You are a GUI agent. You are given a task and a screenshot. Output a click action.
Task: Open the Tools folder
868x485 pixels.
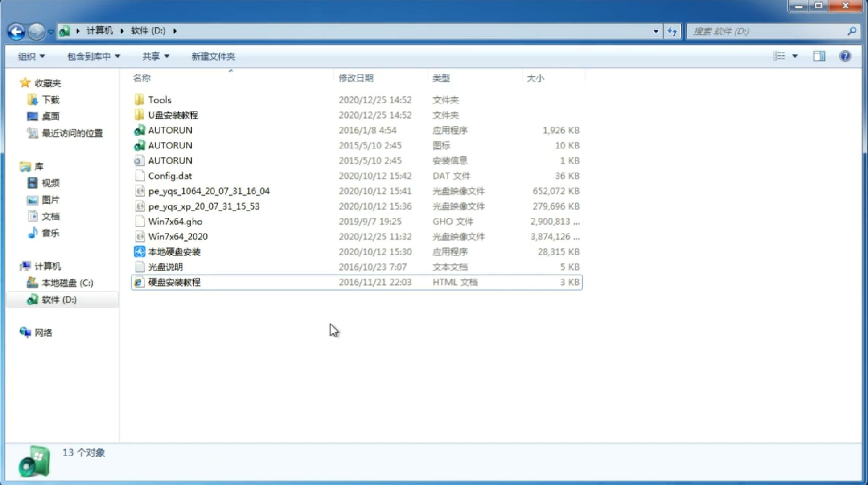pyautogui.click(x=159, y=99)
